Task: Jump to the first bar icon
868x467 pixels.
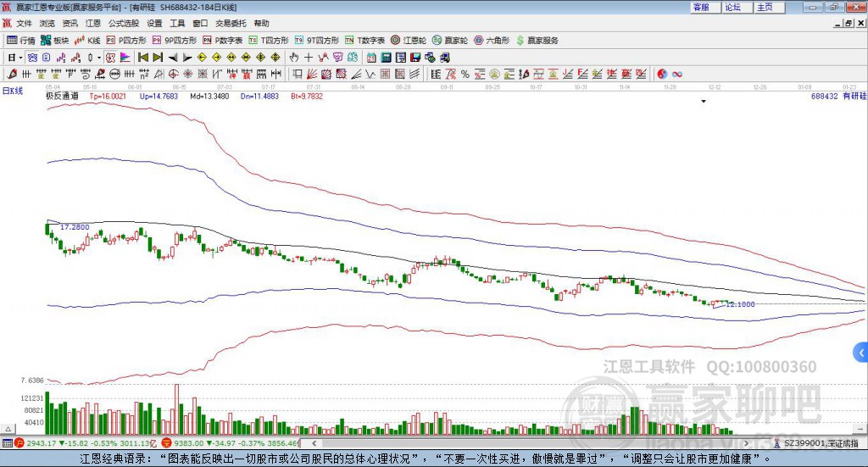Action: 142,58
